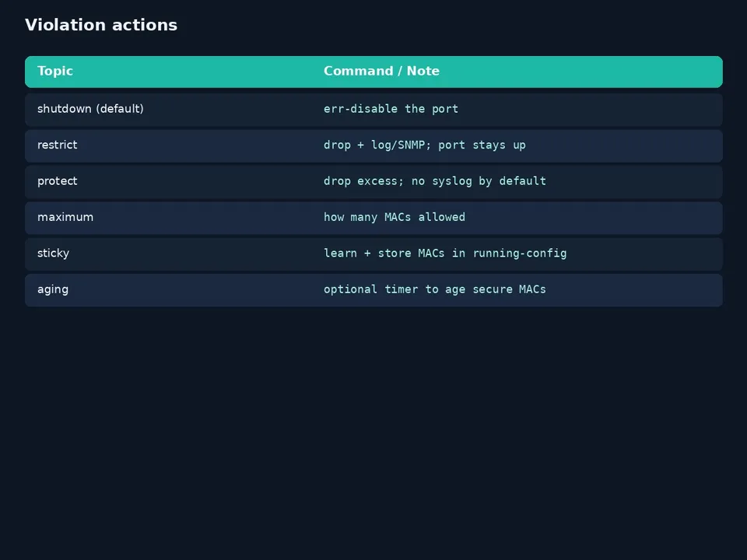The height and width of the screenshot is (560, 747).
Task: Click the aging topic cell
Action: [53, 289]
